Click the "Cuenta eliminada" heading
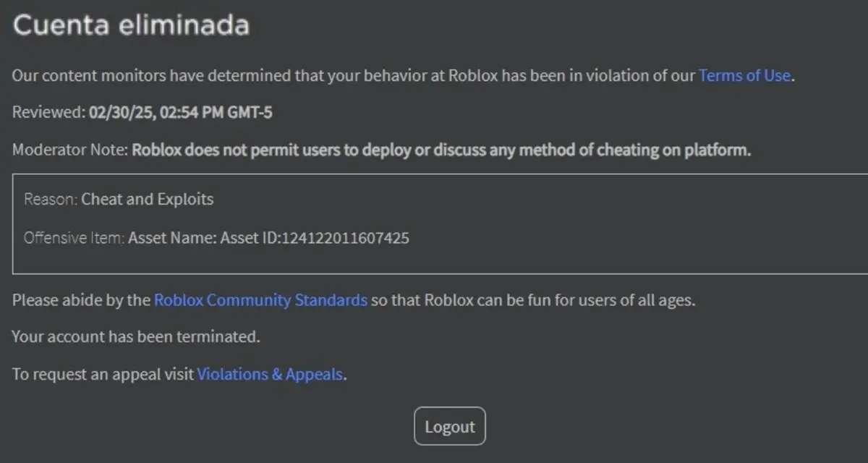 coord(131,25)
